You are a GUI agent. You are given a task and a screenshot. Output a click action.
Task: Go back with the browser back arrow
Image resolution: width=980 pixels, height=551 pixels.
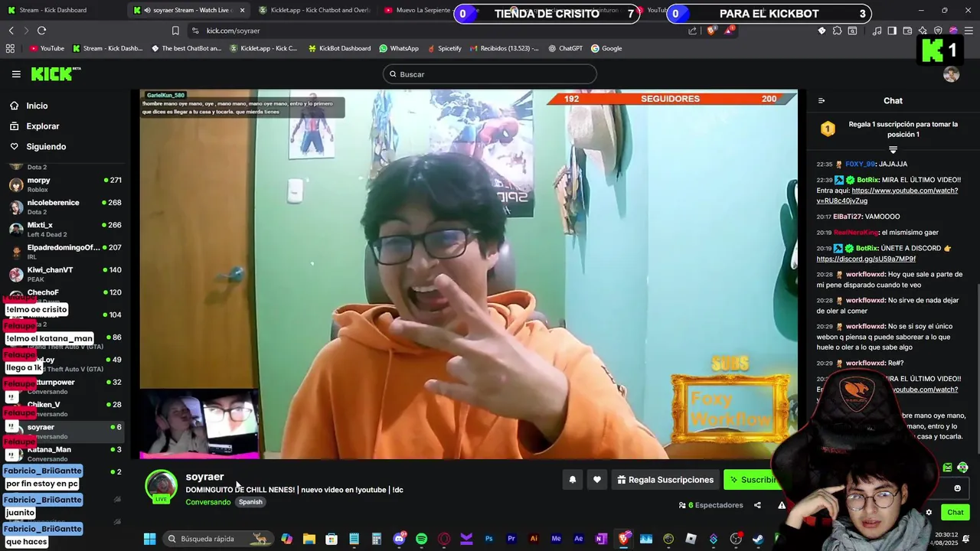11,31
